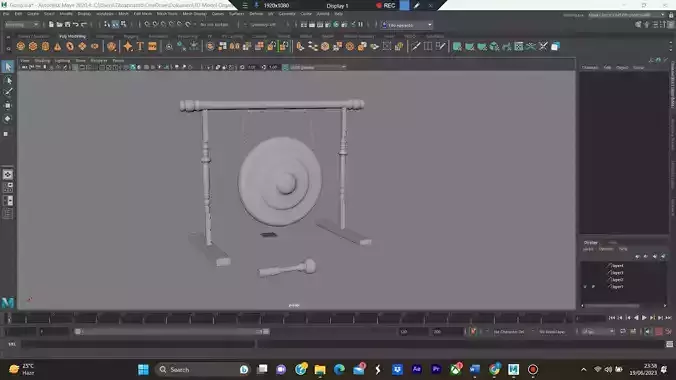Open the Mesh Tools menu
Viewport: 676px width, 380px height.
tap(167, 14)
